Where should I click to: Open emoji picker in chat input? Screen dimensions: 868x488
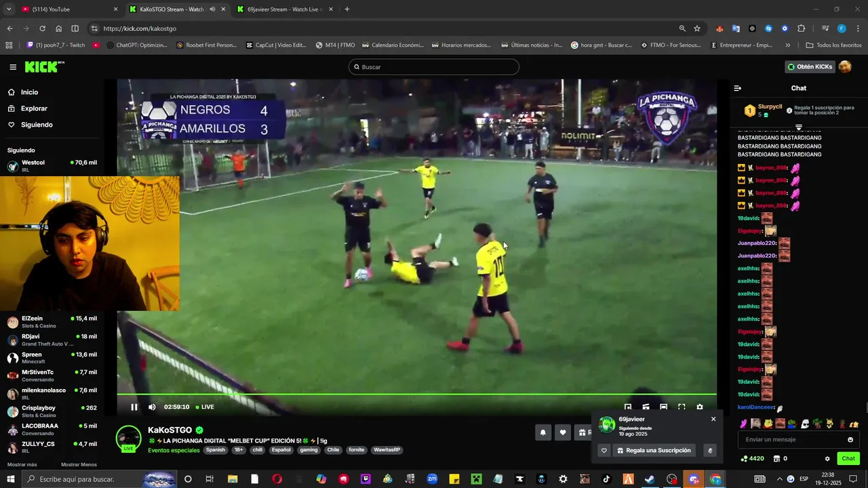pos(850,440)
